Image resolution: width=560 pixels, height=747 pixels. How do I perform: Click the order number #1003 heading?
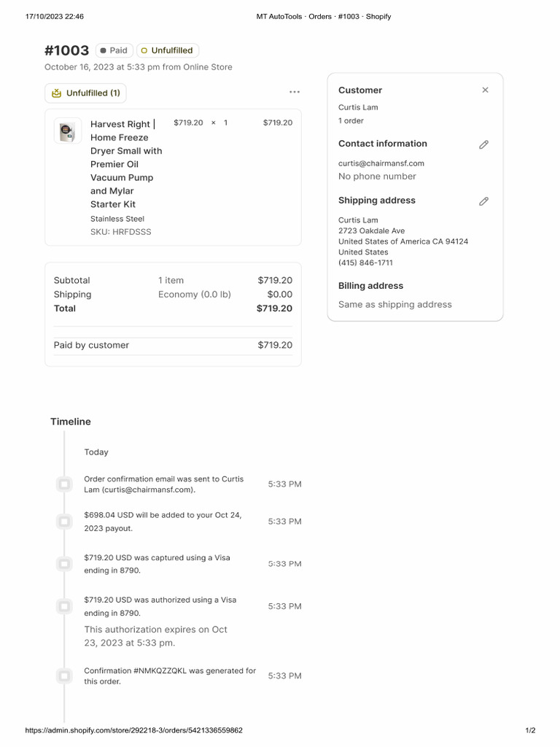coord(66,50)
